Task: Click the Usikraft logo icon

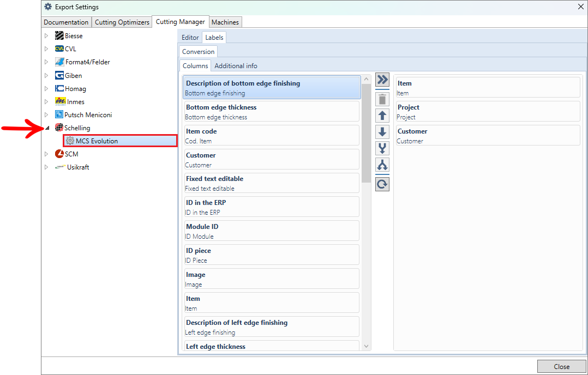Action: (60, 167)
